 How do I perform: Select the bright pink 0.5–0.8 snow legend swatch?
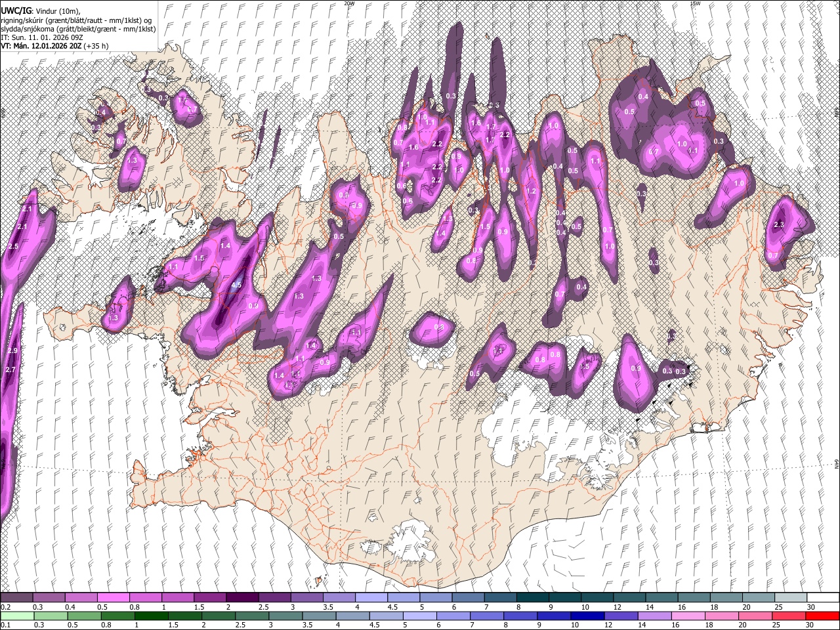[x=113, y=597]
